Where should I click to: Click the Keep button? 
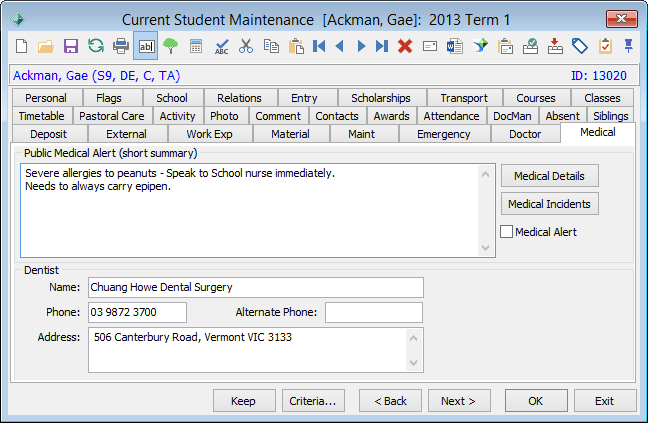pos(244,401)
